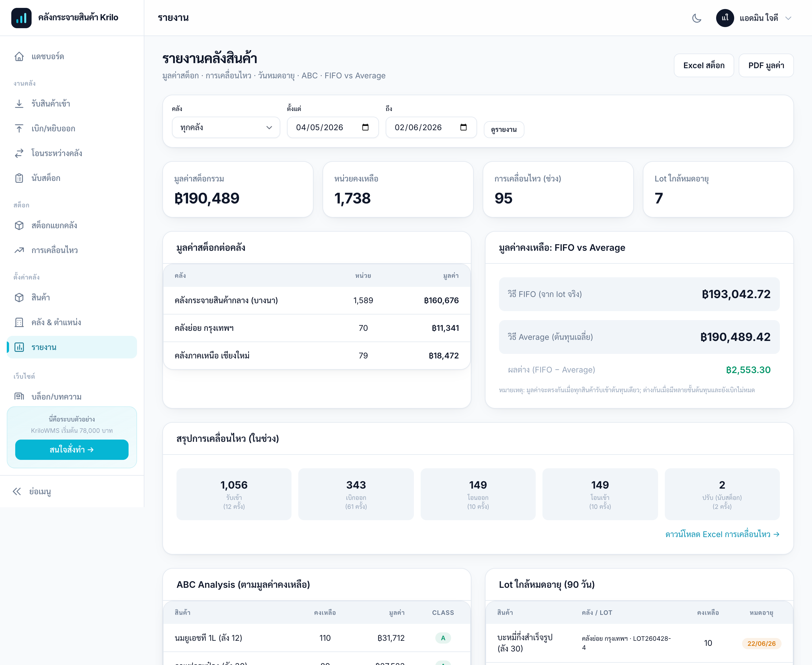Click the นมยูเอชที 1L (ลัง 12) product row
Image resolution: width=812 pixels, height=665 pixels.
[317, 638]
